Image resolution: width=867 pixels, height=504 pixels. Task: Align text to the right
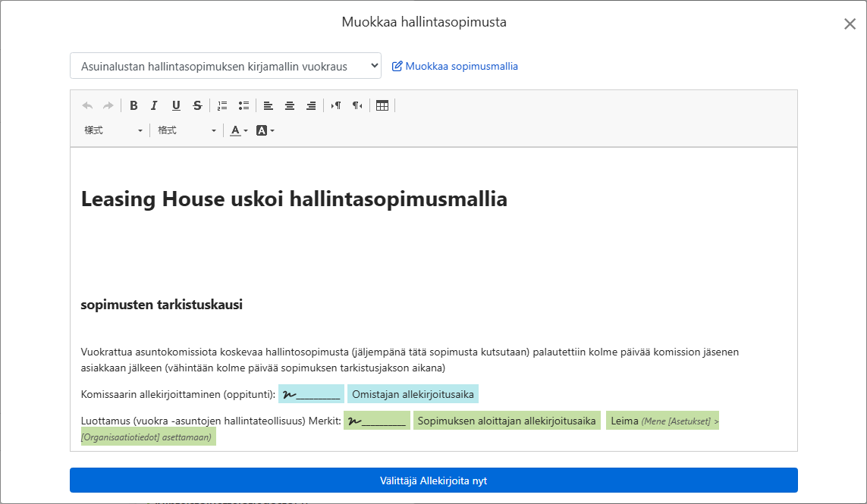(311, 105)
